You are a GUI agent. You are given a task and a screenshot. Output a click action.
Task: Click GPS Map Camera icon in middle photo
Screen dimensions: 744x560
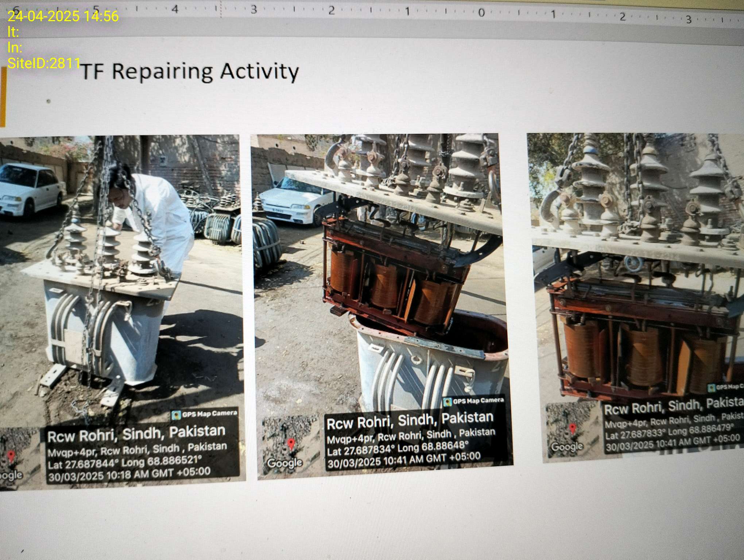(447, 402)
